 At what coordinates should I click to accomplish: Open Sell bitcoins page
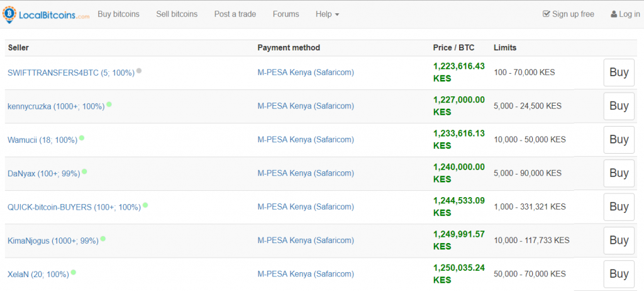[177, 14]
